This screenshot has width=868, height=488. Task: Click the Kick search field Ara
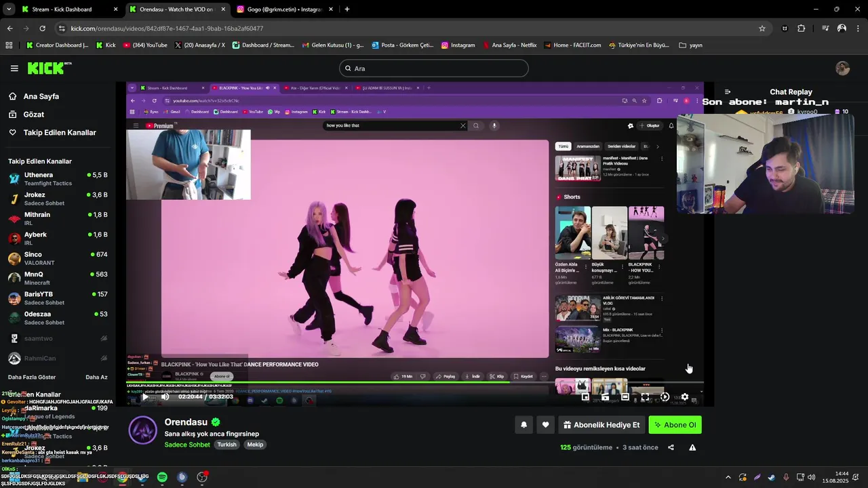pyautogui.click(x=434, y=68)
